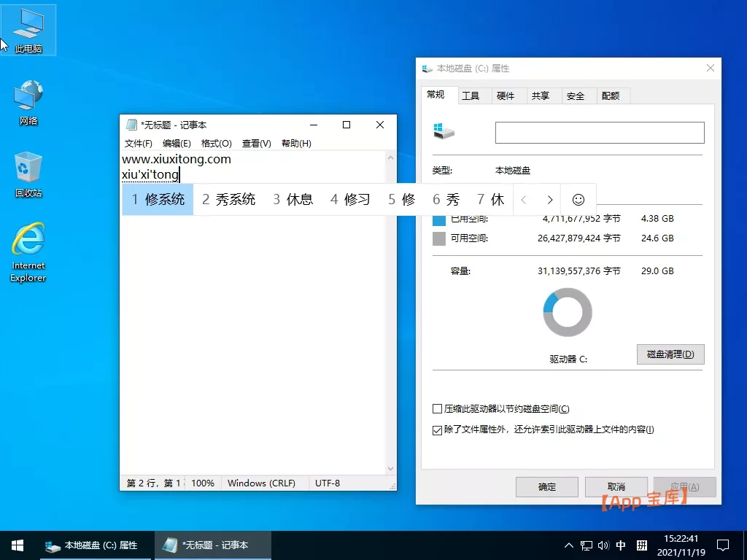
Task: Click the 取消 button in the properties dialog
Action: [x=616, y=486]
